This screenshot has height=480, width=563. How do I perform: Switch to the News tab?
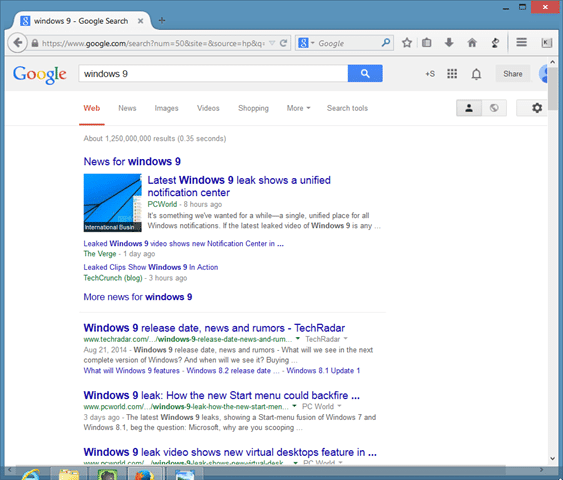(127, 108)
